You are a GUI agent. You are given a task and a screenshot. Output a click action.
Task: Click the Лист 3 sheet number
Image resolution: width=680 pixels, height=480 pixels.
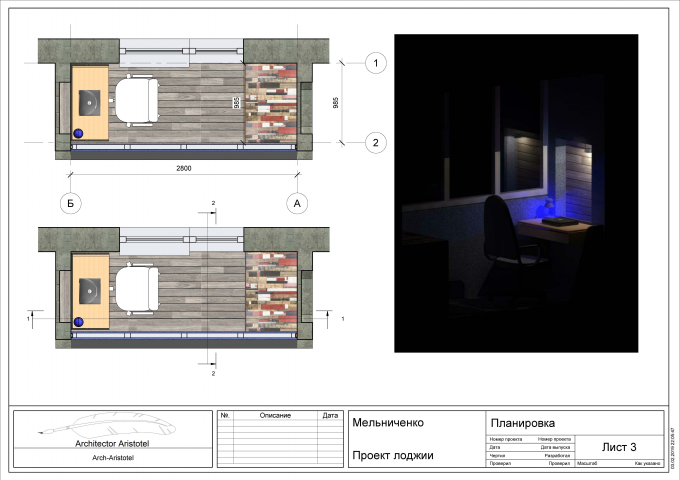(619, 447)
